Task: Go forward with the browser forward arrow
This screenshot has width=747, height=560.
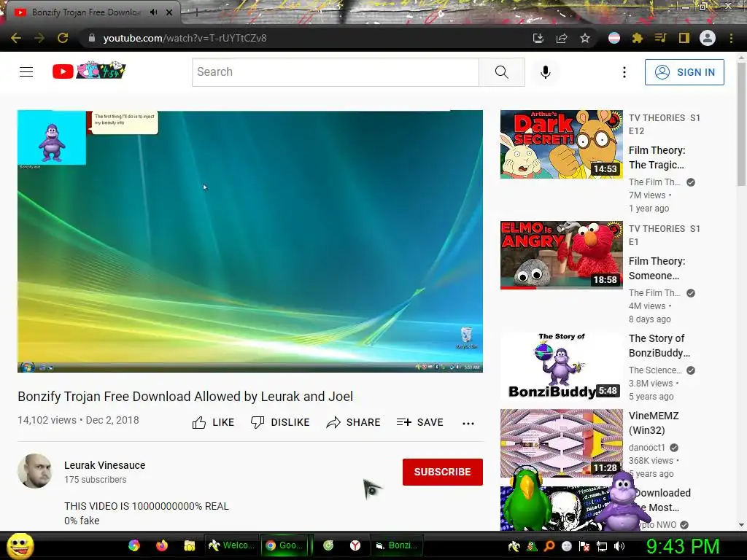Action: pos(39,38)
